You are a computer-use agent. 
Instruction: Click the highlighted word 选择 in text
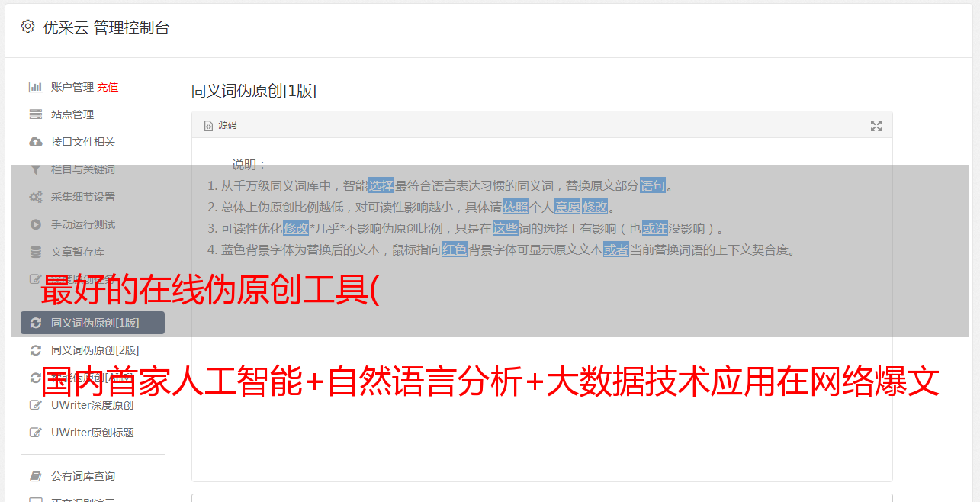click(381, 185)
